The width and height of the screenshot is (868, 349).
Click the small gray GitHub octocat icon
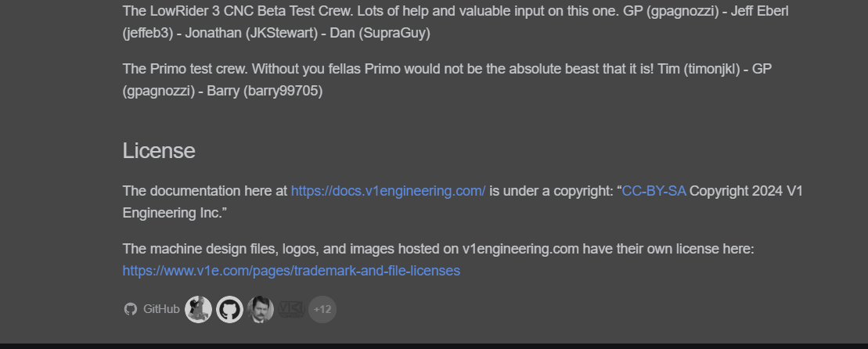pyautogui.click(x=130, y=309)
